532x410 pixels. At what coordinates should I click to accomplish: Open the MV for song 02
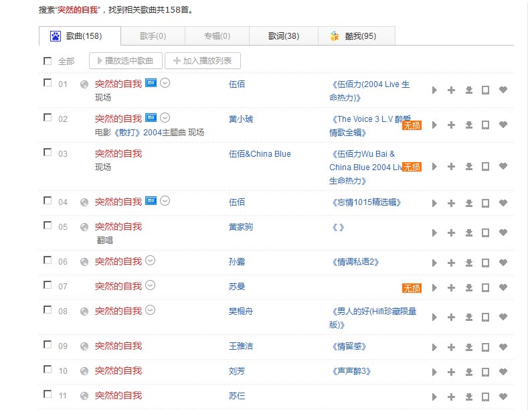[151, 118]
